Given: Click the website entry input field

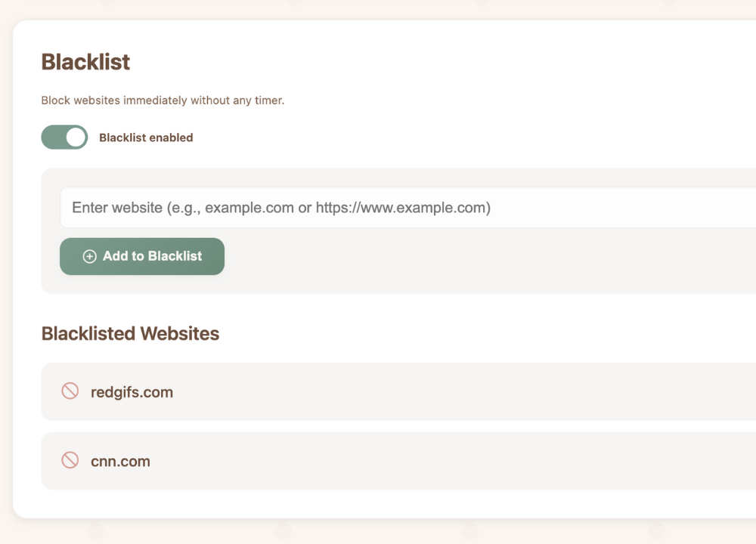Looking at the screenshot, I should [x=302, y=207].
